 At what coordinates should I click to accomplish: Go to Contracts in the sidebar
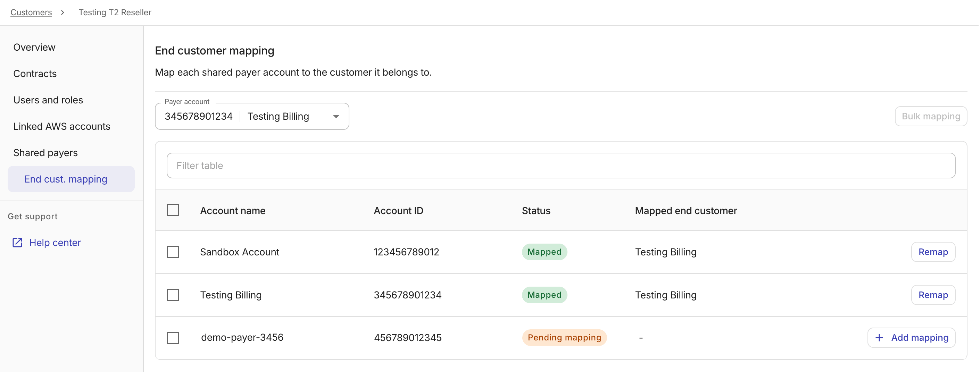35,74
